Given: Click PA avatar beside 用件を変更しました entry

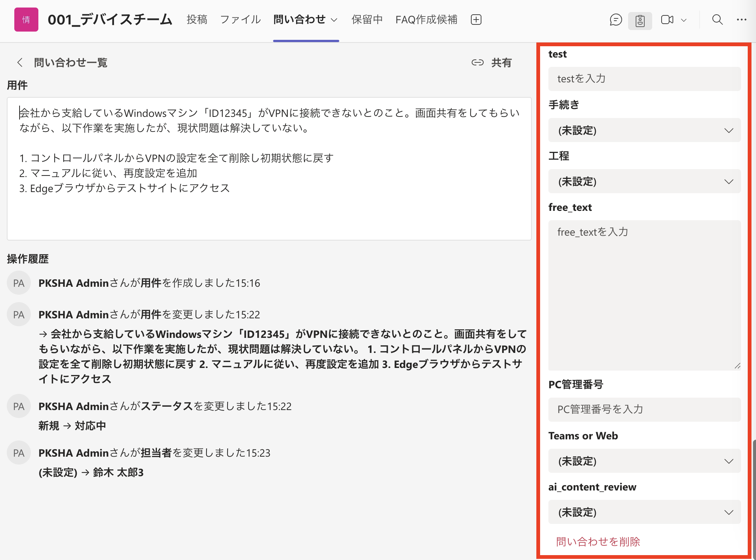Looking at the screenshot, I should (x=19, y=315).
